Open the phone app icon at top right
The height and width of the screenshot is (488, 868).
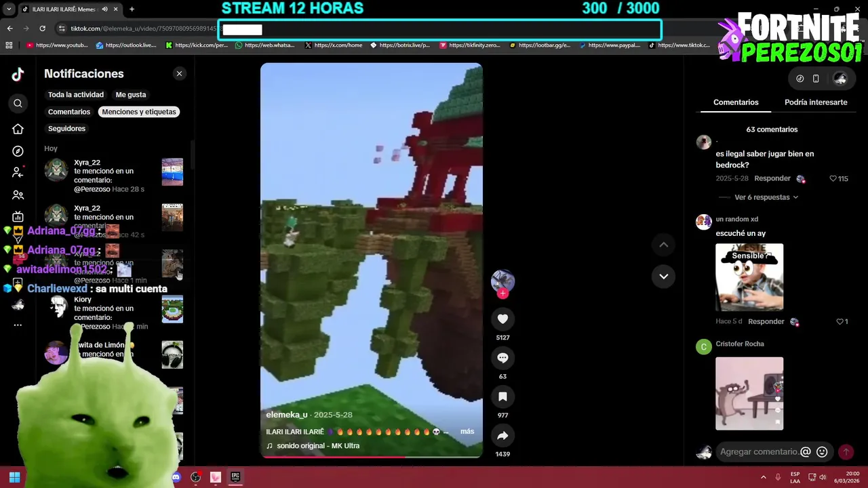coord(816,79)
